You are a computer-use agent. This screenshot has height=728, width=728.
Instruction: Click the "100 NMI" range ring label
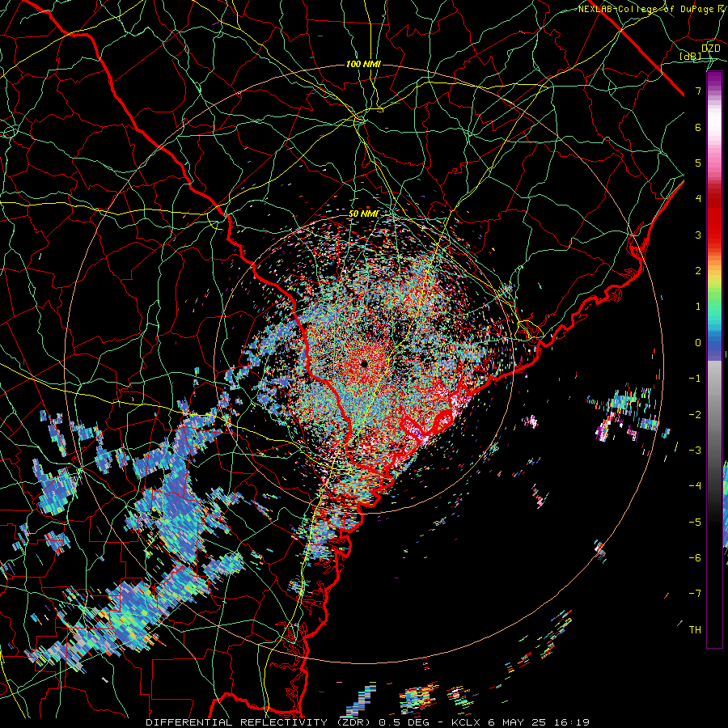click(363, 64)
